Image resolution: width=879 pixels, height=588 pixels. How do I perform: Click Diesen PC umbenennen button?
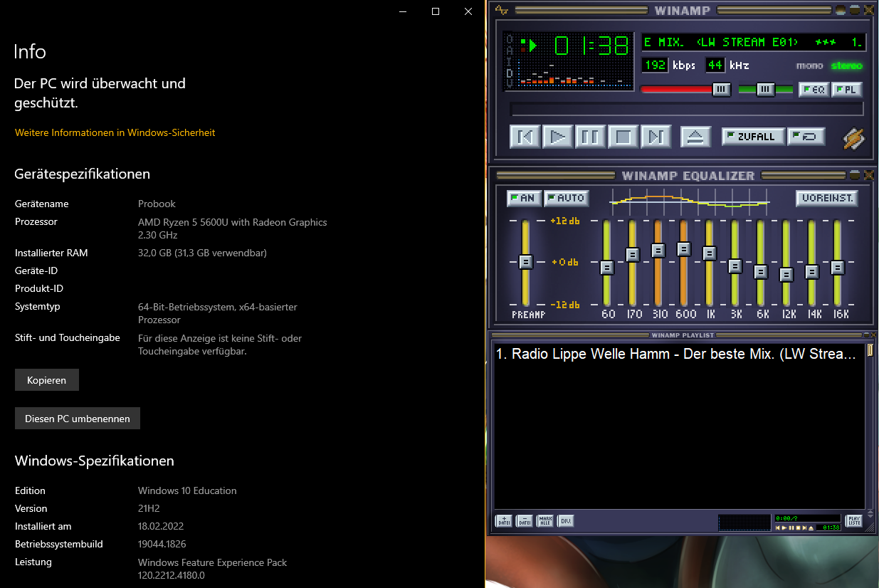click(x=78, y=419)
